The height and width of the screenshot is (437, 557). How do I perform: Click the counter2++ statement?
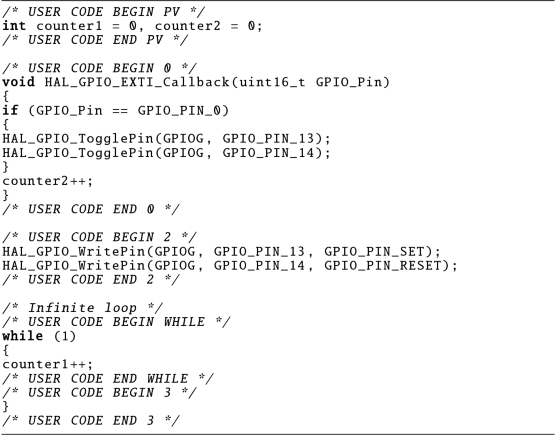click(48, 181)
